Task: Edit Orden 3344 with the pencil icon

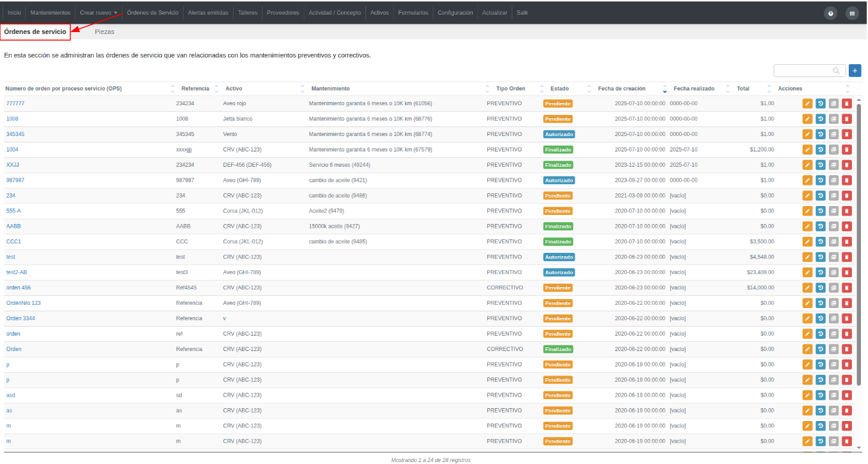Action: pos(808,318)
